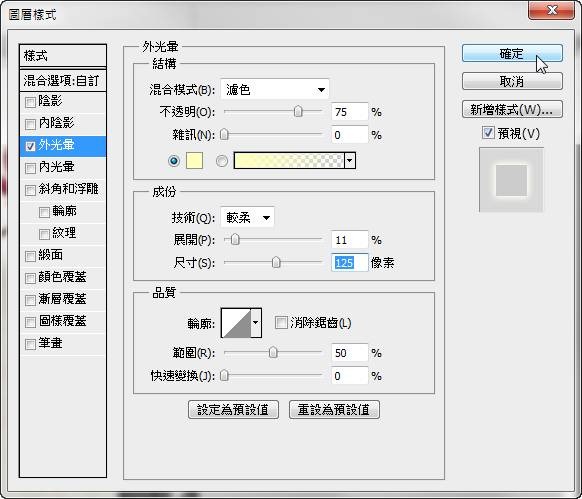The image size is (582, 499).
Task: Enable the 紋理 sub-style checkbox
Action: click(x=44, y=234)
